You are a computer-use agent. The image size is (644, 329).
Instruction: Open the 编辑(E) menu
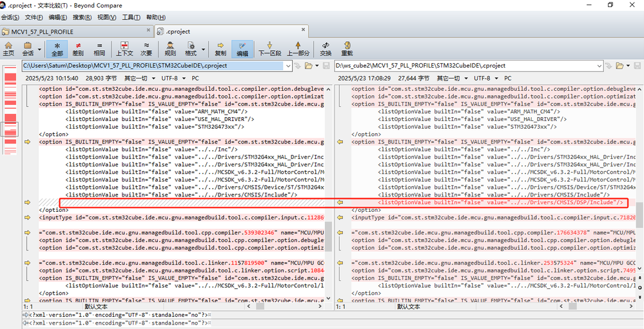pyautogui.click(x=58, y=17)
